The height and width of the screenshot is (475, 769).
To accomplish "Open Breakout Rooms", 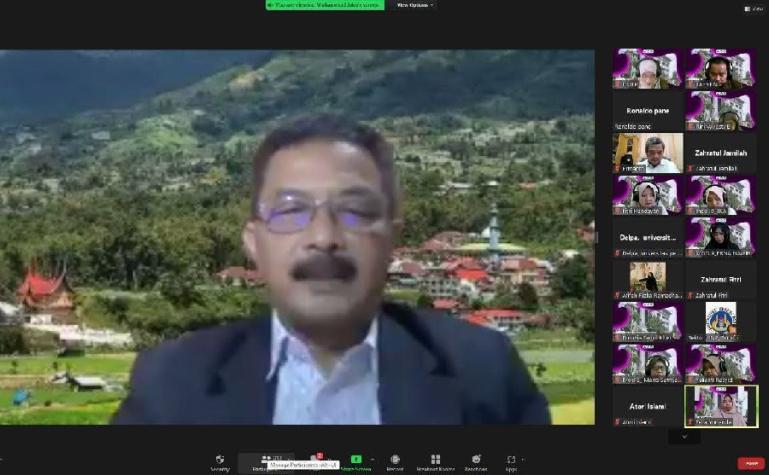I will (435, 460).
